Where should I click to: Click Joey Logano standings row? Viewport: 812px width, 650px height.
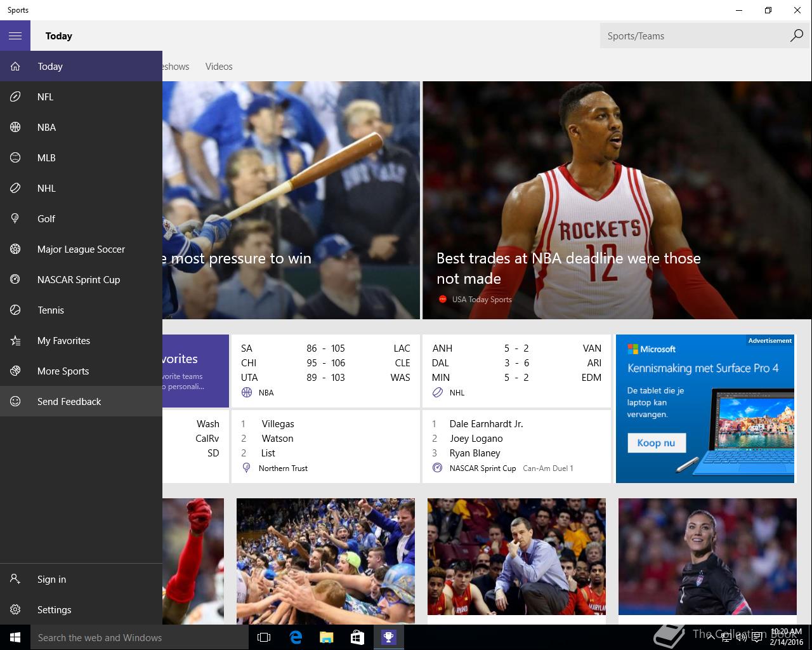516,438
